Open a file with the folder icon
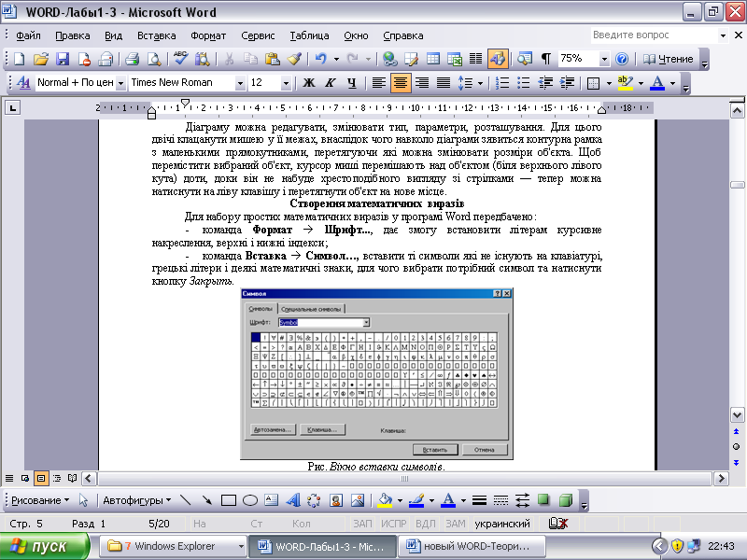The image size is (747, 560). [41, 59]
